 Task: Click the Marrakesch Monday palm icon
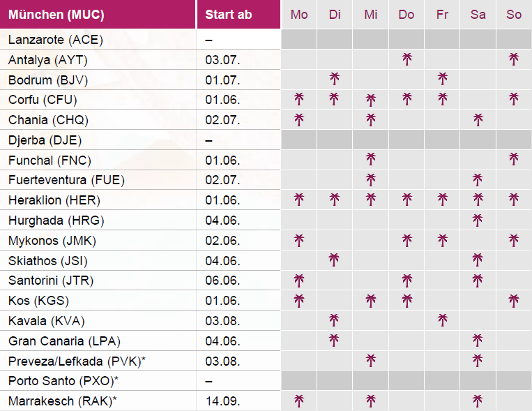(299, 401)
